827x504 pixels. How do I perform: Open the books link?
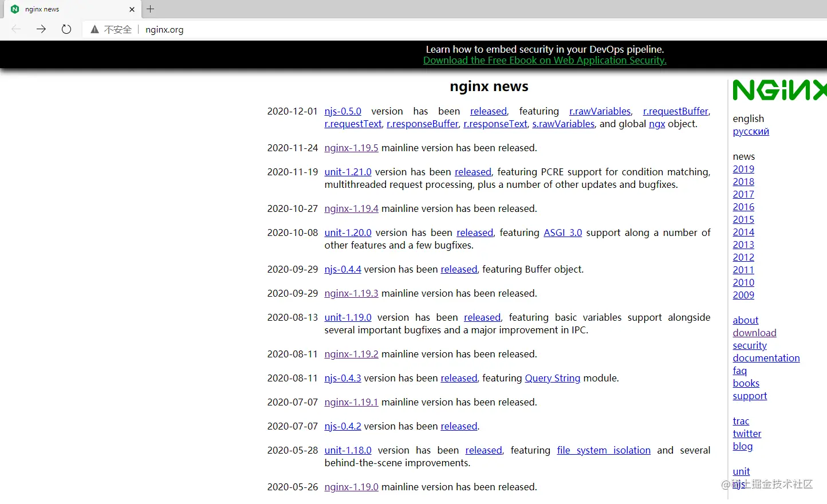[x=746, y=384]
